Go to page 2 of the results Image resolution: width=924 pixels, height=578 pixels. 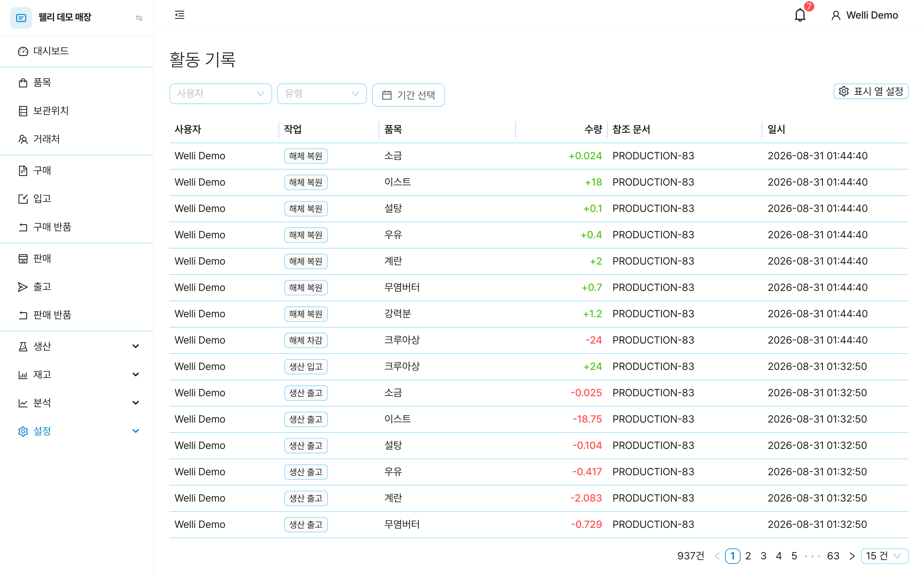point(748,556)
